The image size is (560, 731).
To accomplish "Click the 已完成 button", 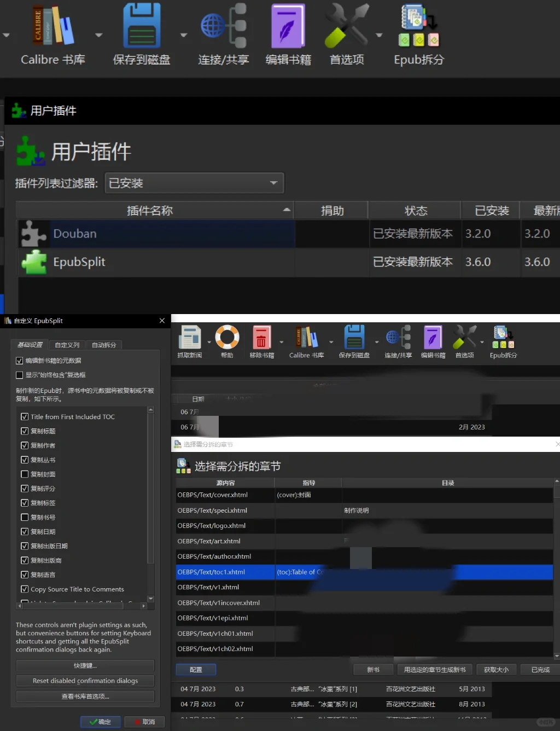I will (x=540, y=670).
